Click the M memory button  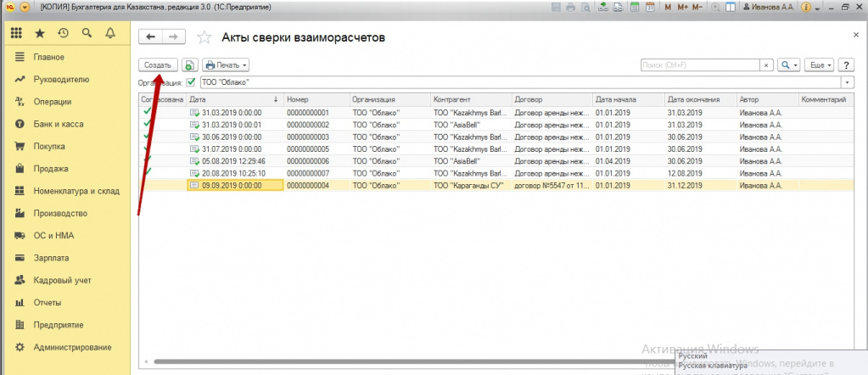[x=668, y=7]
